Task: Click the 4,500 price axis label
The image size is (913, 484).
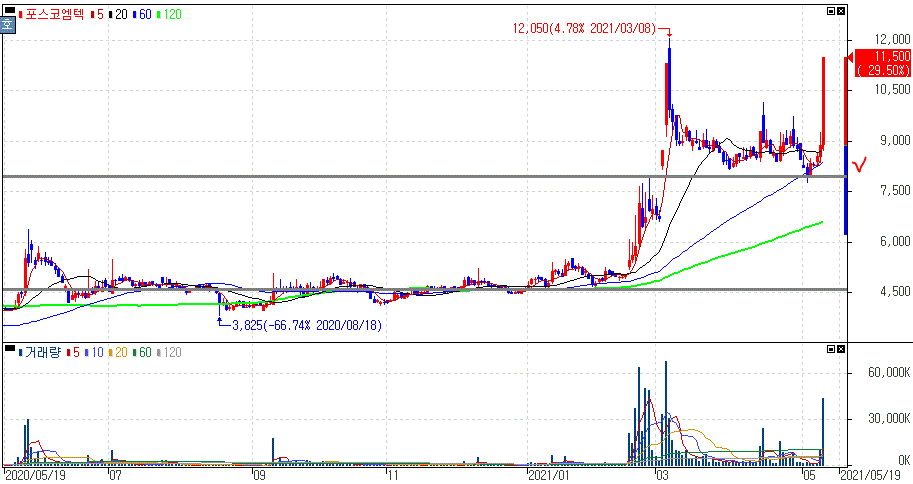Action: pyautogui.click(x=895, y=291)
